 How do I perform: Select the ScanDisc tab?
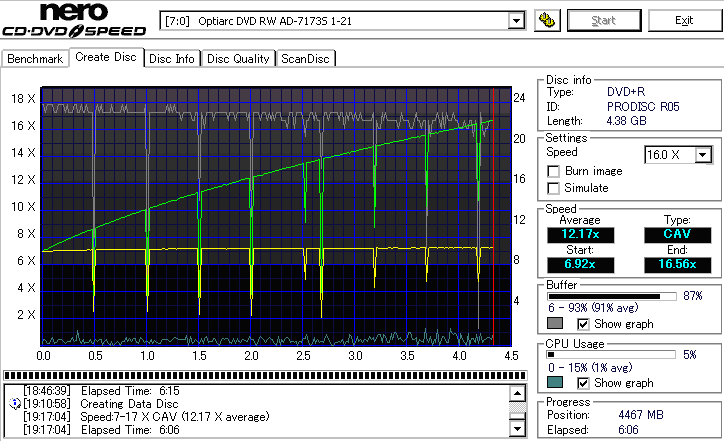(305, 59)
